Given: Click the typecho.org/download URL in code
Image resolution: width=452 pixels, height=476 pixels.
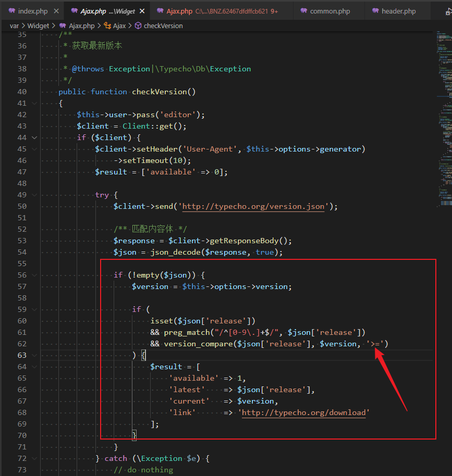Looking at the screenshot, I should [304, 412].
